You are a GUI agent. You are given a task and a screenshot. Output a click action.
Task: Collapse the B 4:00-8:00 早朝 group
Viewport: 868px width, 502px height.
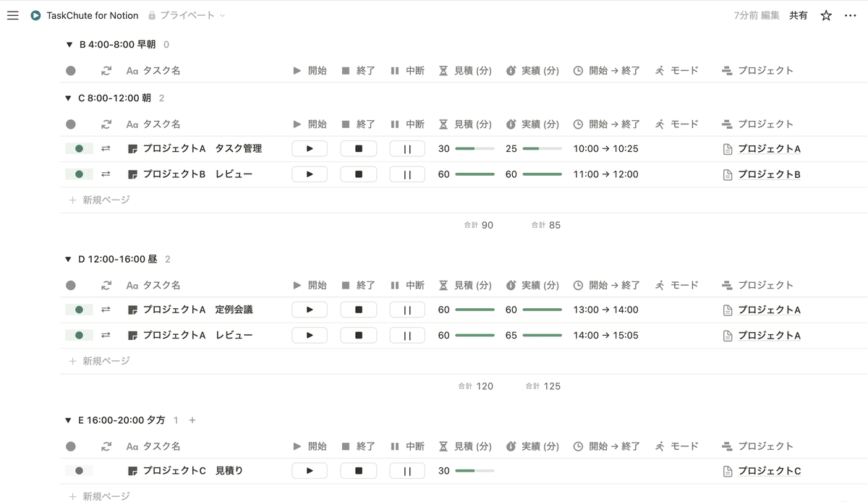click(69, 45)
